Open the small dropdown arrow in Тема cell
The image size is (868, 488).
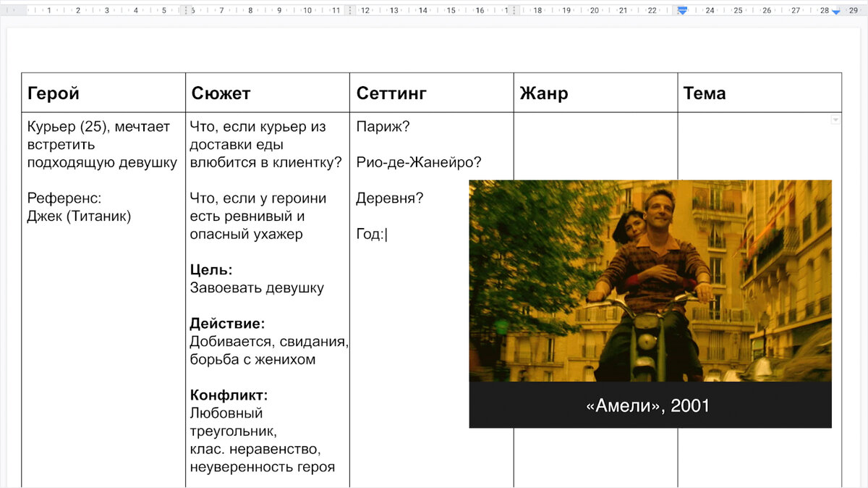tap(835, 119)
